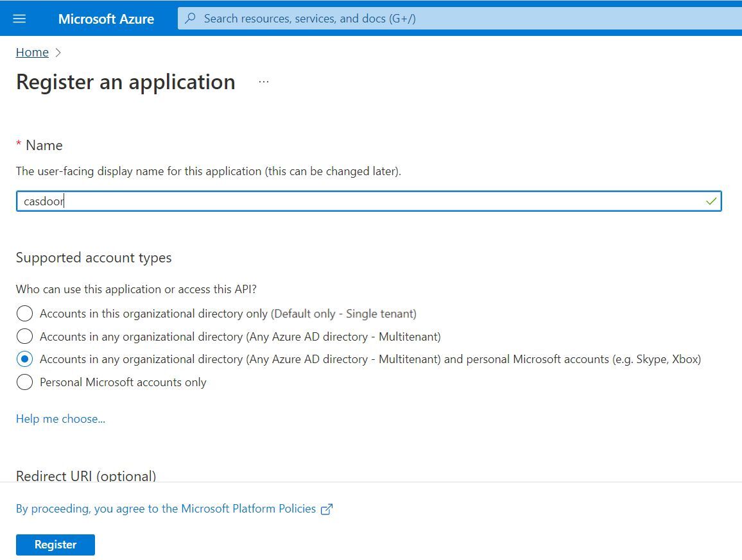
Task: Click the Redirect URI (optional) heading
Action: point(86,476)
